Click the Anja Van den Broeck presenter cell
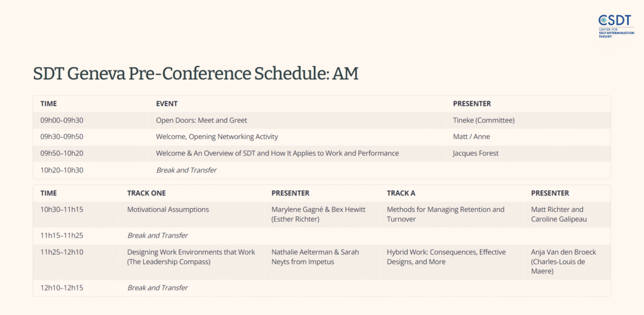This screenshot has height=315, width=644. 563,262
